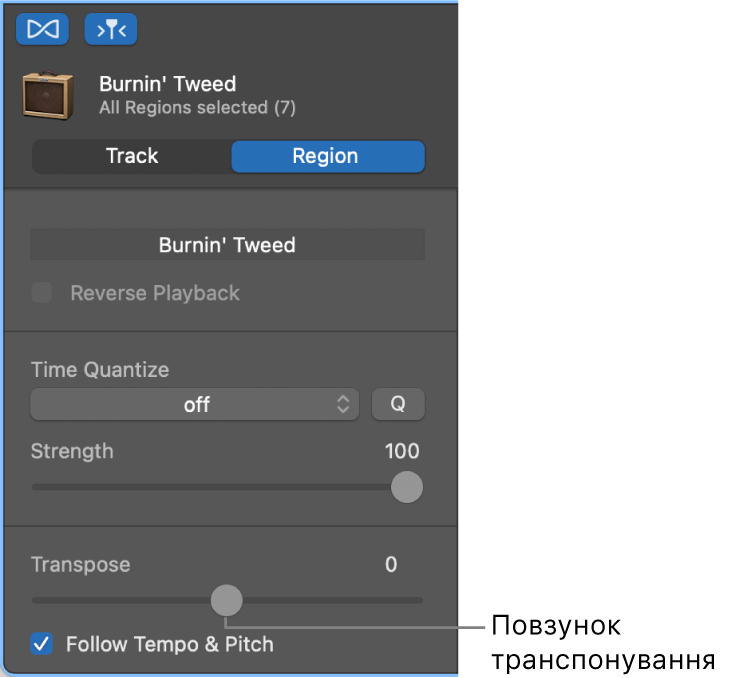Click the Transpose value 0

point(391,565)
